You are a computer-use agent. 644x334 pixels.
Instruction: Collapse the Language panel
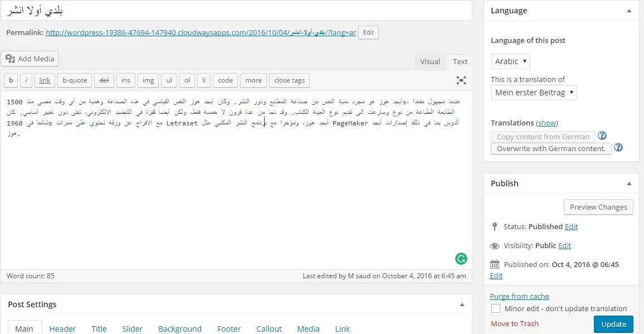pyautogui.click(x=629, y=11)
